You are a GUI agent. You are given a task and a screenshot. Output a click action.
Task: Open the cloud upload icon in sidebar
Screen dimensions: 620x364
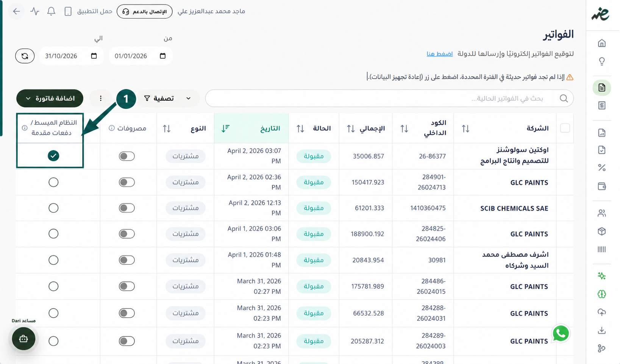(601, 312)
